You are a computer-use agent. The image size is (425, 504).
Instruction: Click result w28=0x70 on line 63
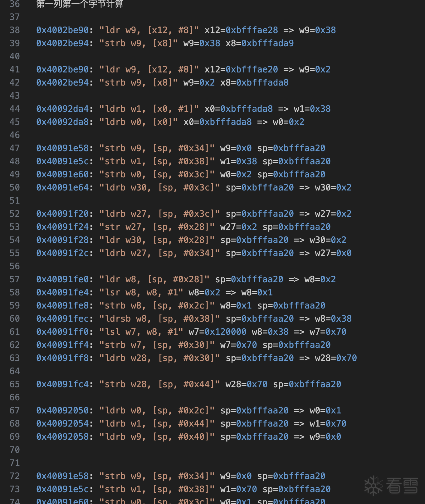point(336,358)
